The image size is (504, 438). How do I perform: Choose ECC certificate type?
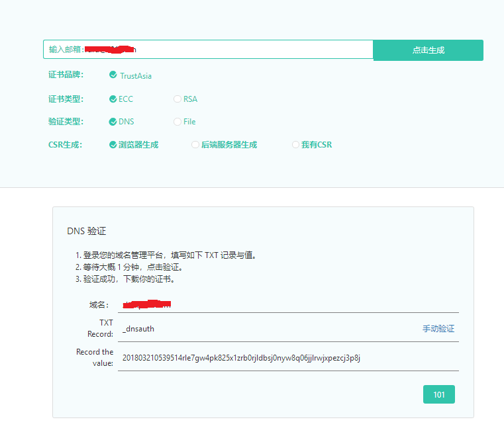(x=121, y=99)
